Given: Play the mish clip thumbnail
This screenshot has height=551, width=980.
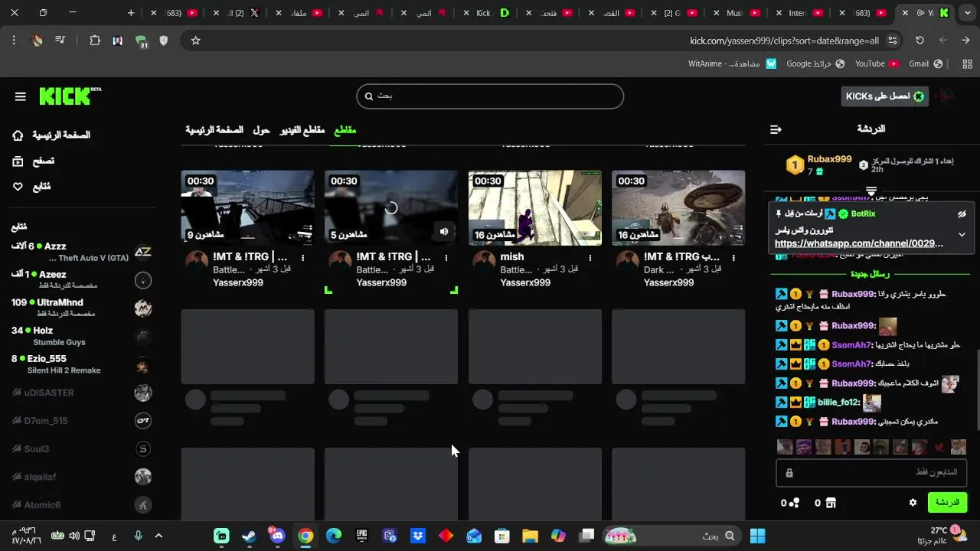Looking at the screenshot, I should click(x=534, y=207).
